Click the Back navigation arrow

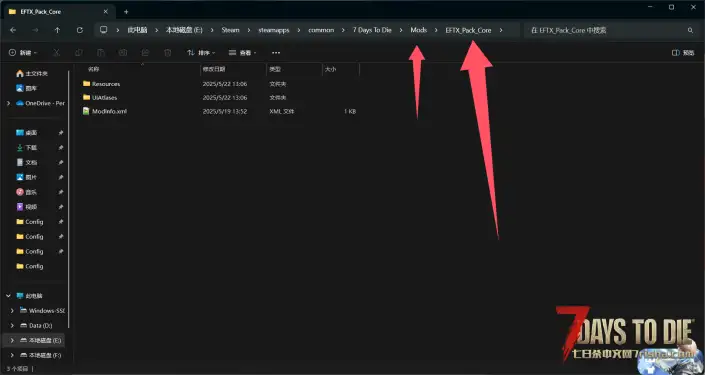click(13, 30)
